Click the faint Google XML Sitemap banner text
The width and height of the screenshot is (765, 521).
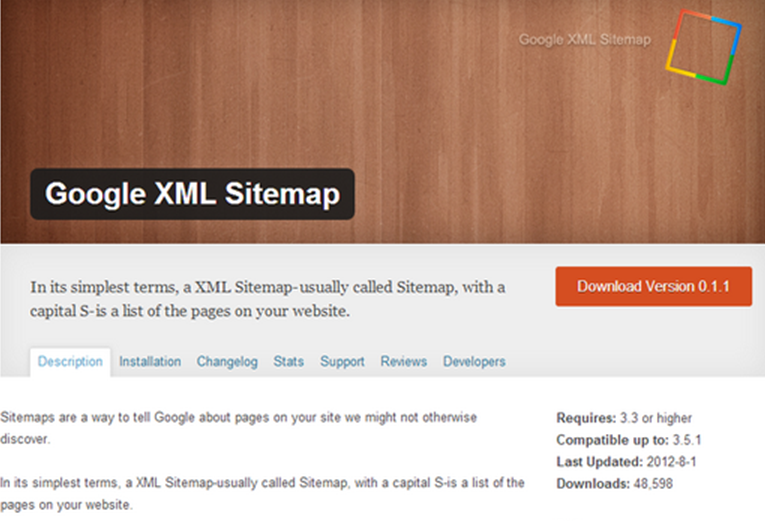584,40
